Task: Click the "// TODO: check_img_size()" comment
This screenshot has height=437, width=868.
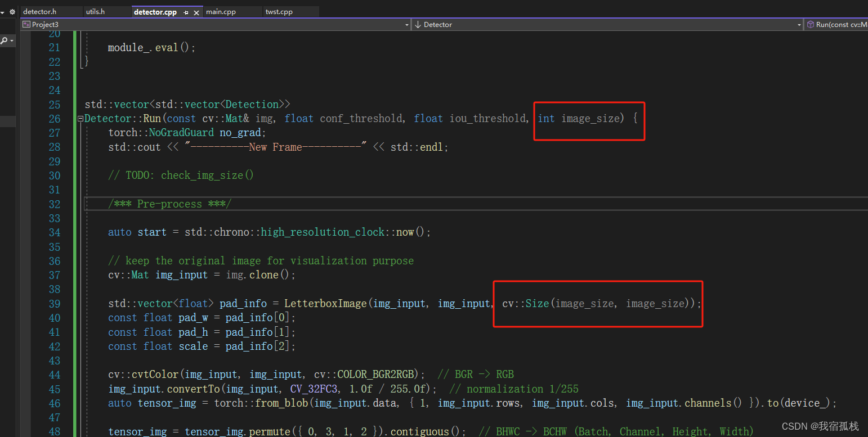Action: (181, 175)
